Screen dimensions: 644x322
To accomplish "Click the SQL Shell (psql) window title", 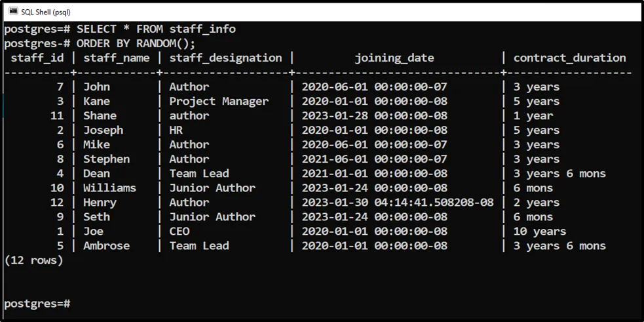I will pyautogui.click(x=45, y=12).
